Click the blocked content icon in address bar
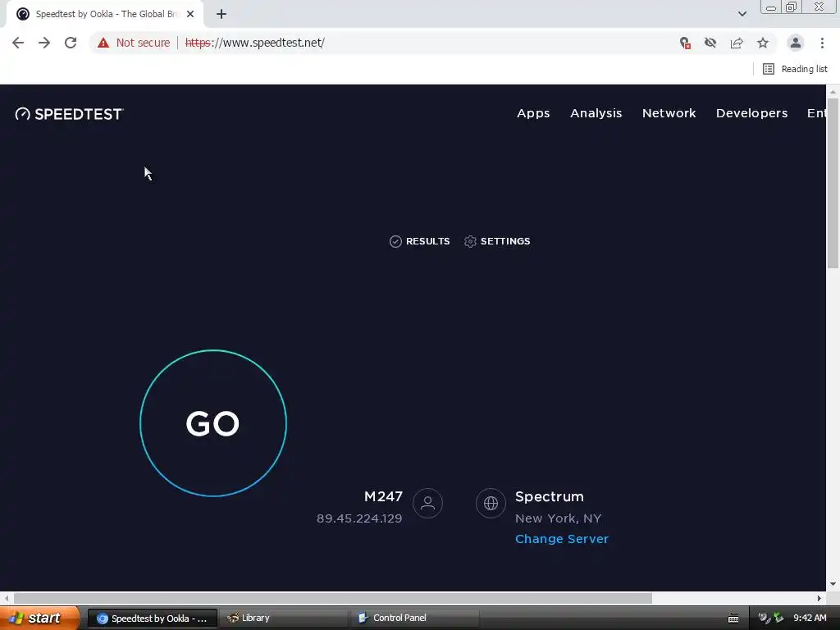The height and width of the screenshot is (630, 840). click(685, 43)
